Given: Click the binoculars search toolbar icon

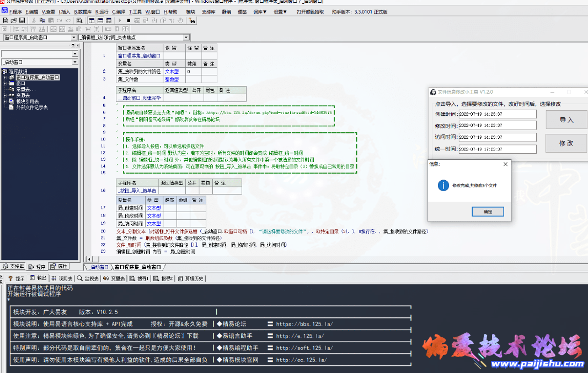Looking at the screenshot, I should (193, 20).
